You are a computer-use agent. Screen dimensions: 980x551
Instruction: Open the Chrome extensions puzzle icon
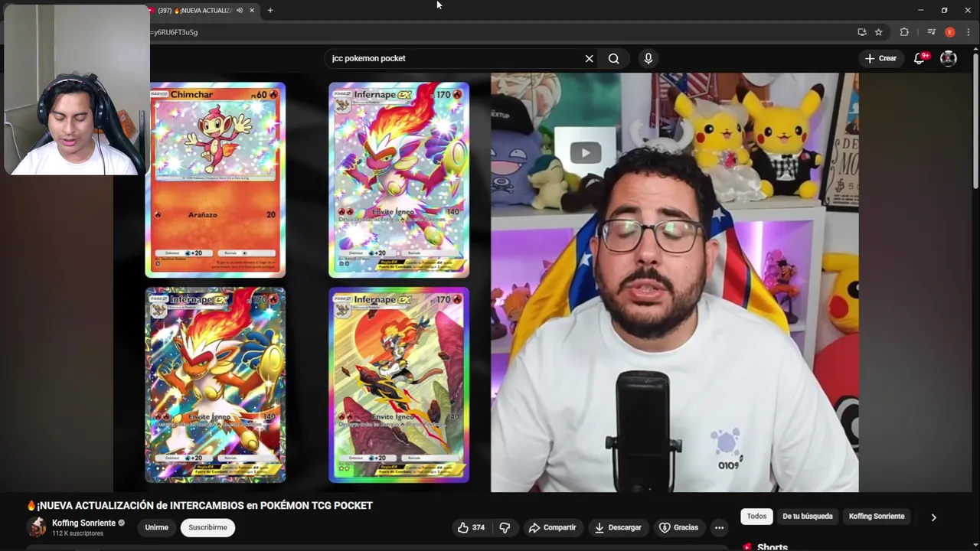click(904, 32)
